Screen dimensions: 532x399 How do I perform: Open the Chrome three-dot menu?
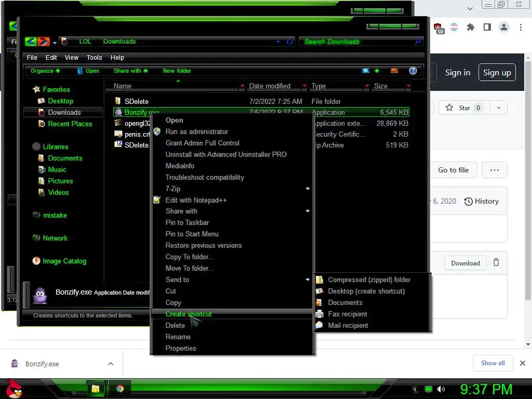tap(521, 27)
